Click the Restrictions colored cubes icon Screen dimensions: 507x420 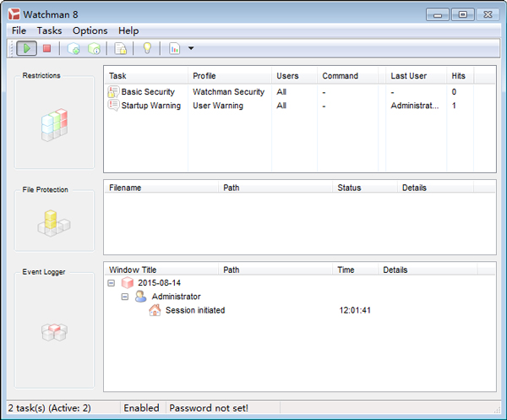[54, 125]
